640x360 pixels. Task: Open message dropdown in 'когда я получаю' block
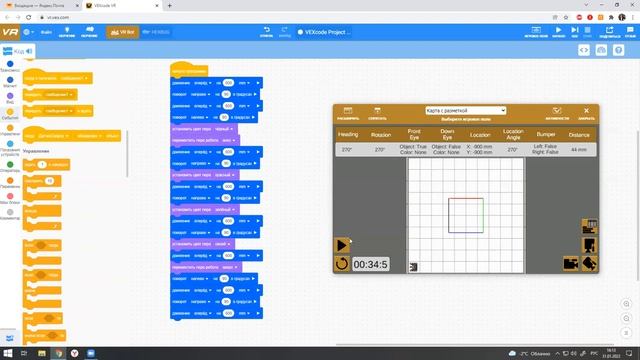pos(74,78)
